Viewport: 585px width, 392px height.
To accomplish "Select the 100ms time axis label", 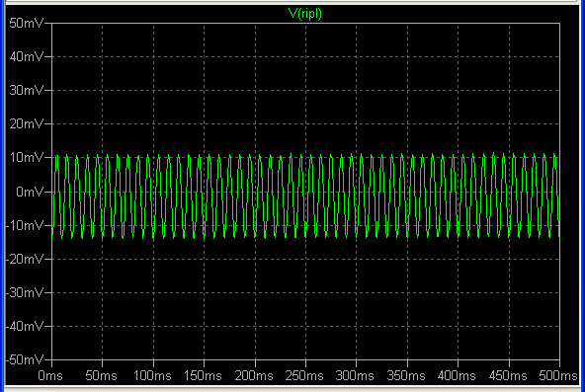I will click(x=152, y=375).
